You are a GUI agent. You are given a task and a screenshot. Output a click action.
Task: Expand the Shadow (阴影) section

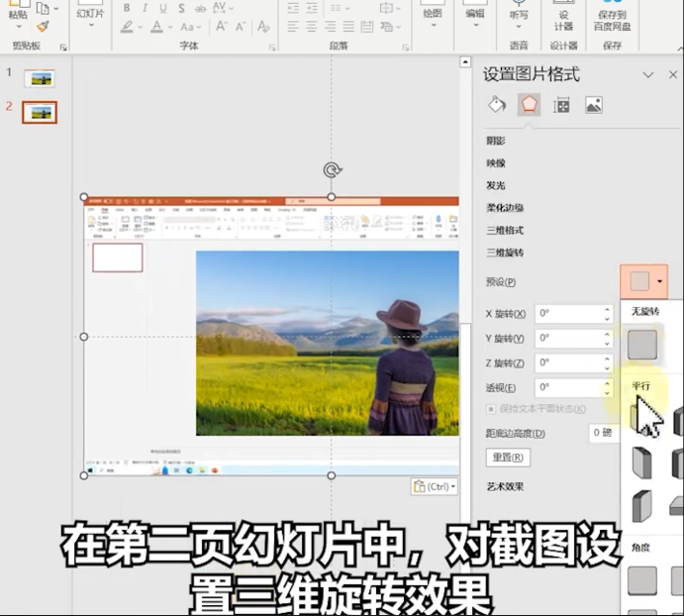pos(496,141)
